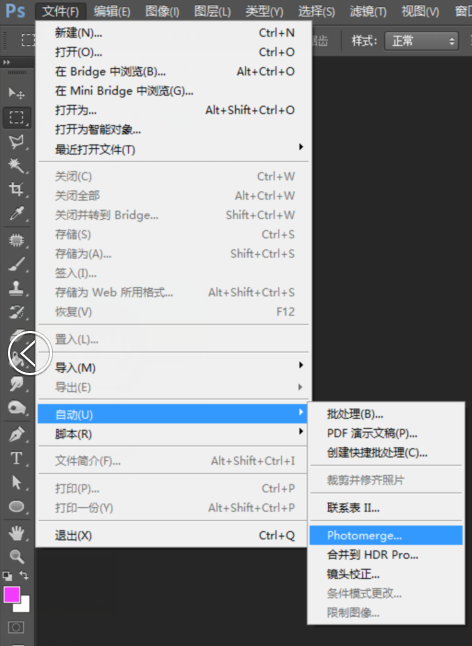Viewport: 472px width, 646px height.
Task: Select the Crop tool
Action: (x=16, y=189)
